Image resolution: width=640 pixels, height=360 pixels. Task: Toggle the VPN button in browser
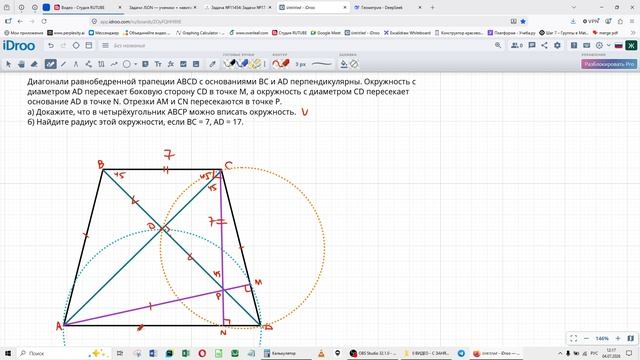[x=591, y=21]
